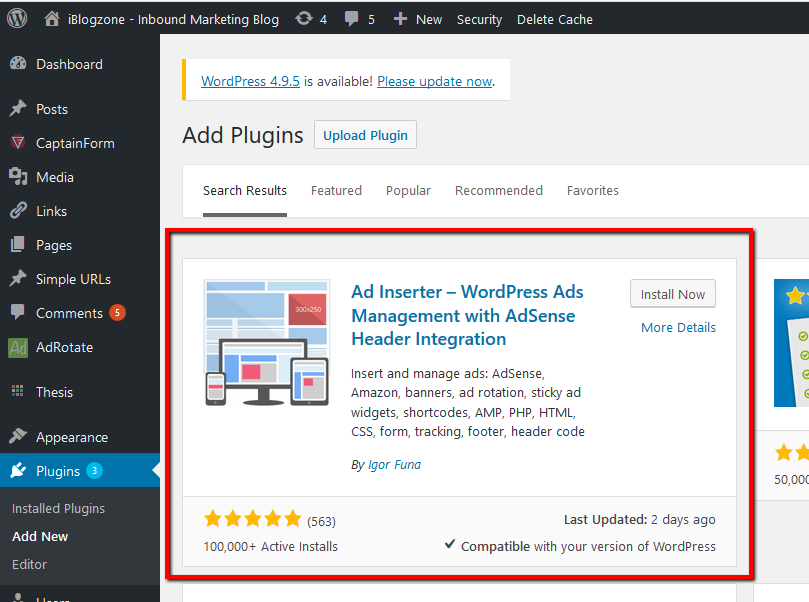Click the Ad Inserter plugin thumbnail image
Image resolution: width=809 pixels, height=602 pixels.
[x=267, y=343]
